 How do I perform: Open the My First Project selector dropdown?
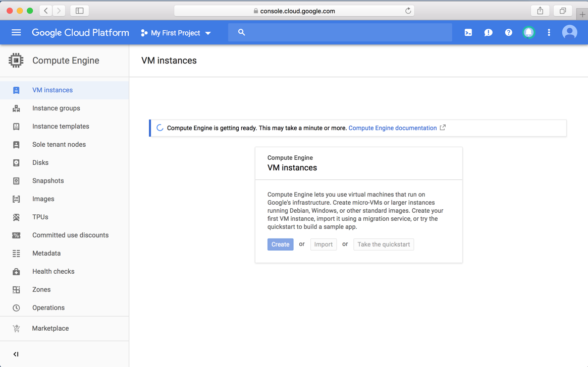tap(176, 33)
